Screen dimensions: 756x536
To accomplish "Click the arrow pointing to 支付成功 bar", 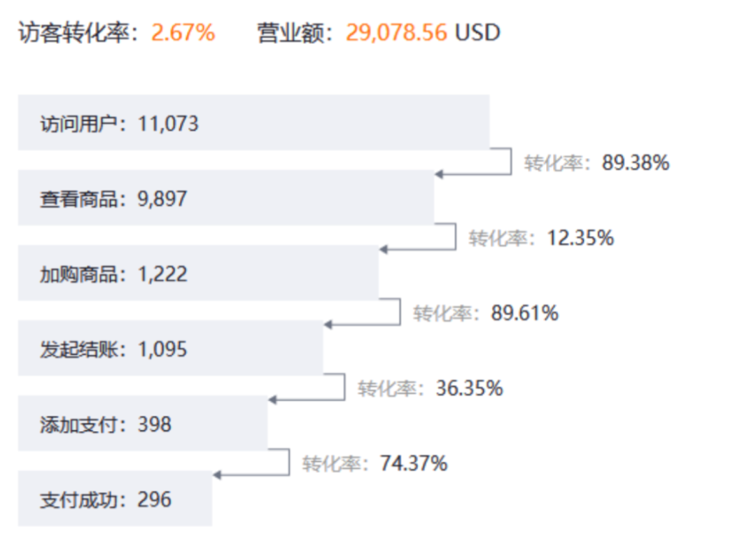I will (x=217, y=475).
